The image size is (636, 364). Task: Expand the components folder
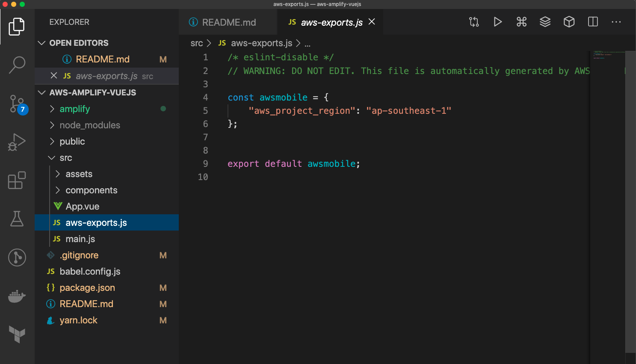tap(106, 190)
